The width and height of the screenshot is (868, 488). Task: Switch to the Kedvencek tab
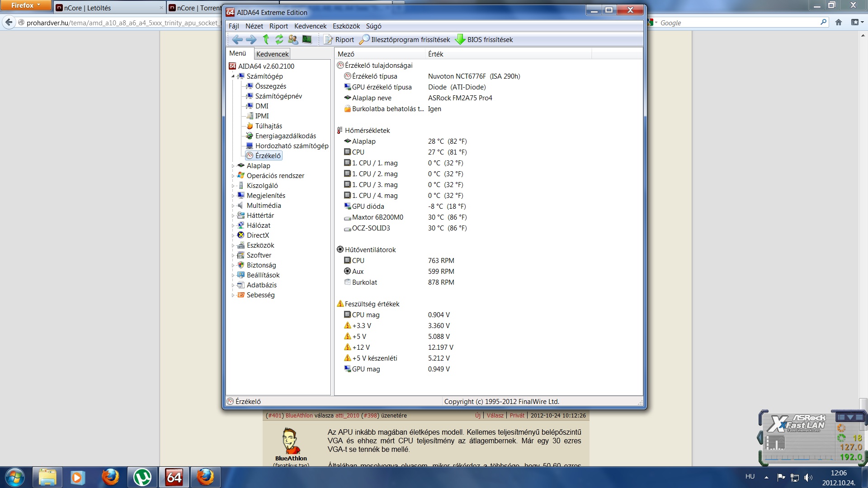[x=272, y=54]
